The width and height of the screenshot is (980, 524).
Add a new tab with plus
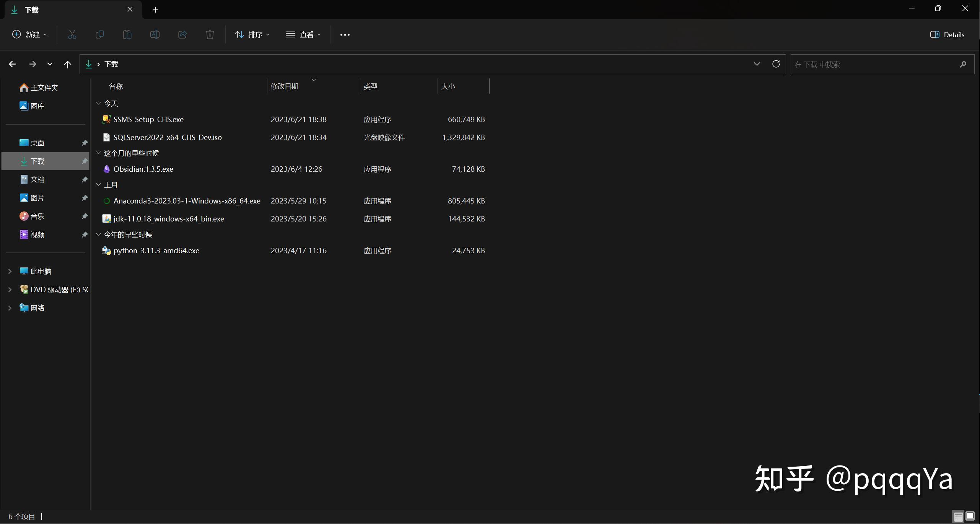tap(155, 10)
